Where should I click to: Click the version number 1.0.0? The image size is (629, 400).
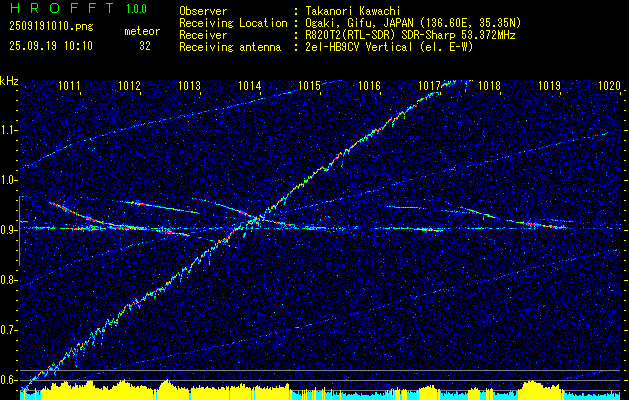[x=136, y=9]
